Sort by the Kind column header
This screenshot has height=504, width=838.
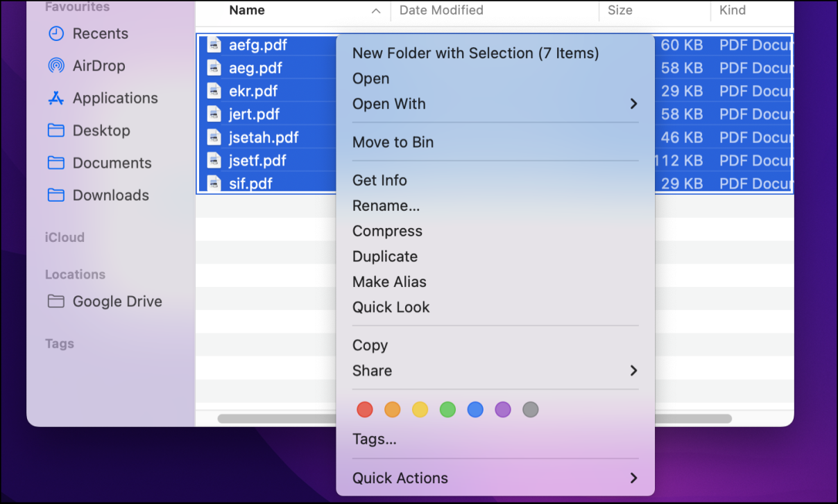click(x=733, y=10)
